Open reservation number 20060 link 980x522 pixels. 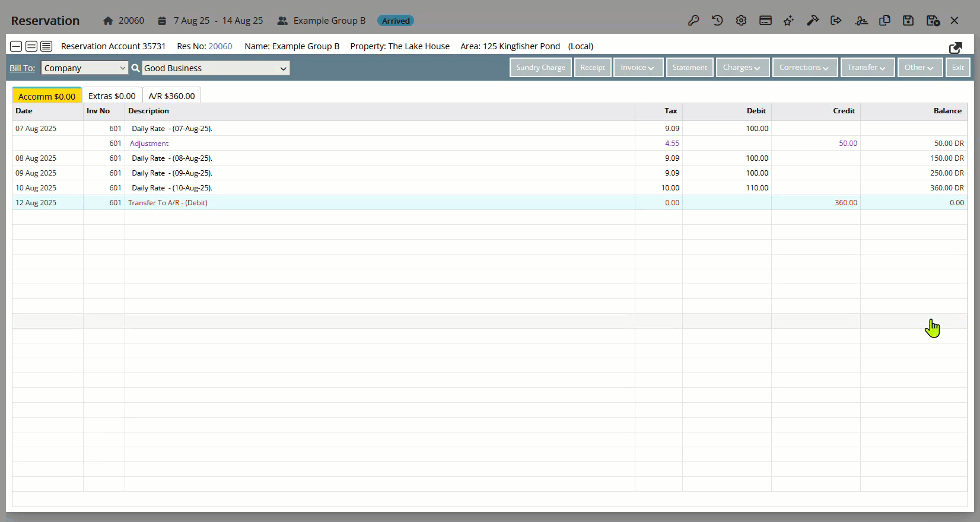220,46
